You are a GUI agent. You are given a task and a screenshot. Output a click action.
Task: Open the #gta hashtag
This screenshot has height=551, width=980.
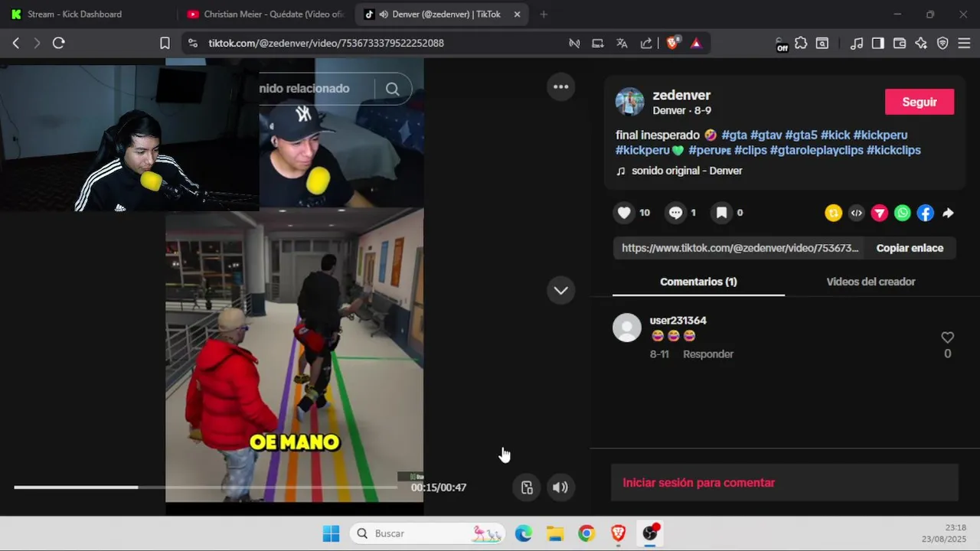point(733,135)
